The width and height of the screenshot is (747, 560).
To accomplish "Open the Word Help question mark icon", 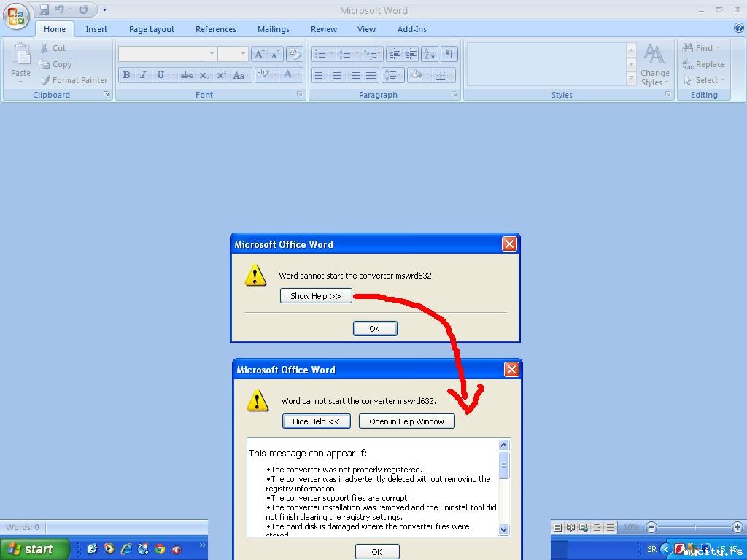I will (x=739, y=28).
